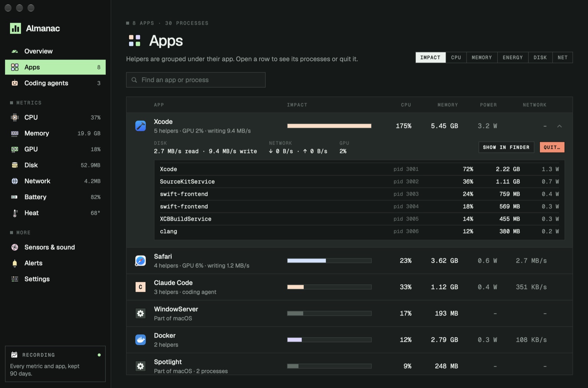The height and width of the screenshot is (388, 588).
Task: Click the Docker whale app icon
Action: (140, 340)
